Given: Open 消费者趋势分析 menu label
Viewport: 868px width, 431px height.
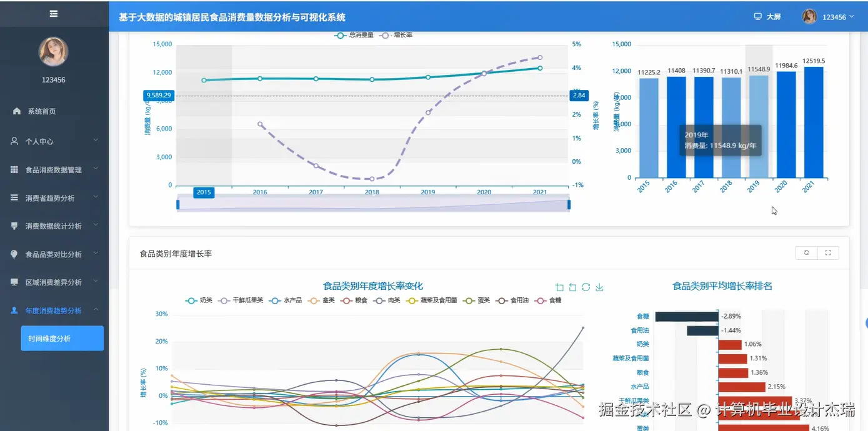Looking at the screenshot, I should [49, 198].
